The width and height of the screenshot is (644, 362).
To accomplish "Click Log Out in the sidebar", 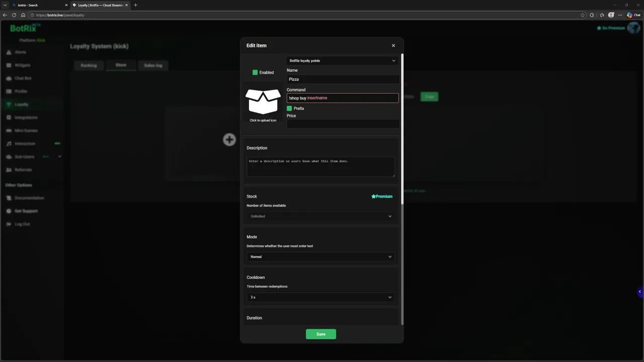I will click(22, 224).
